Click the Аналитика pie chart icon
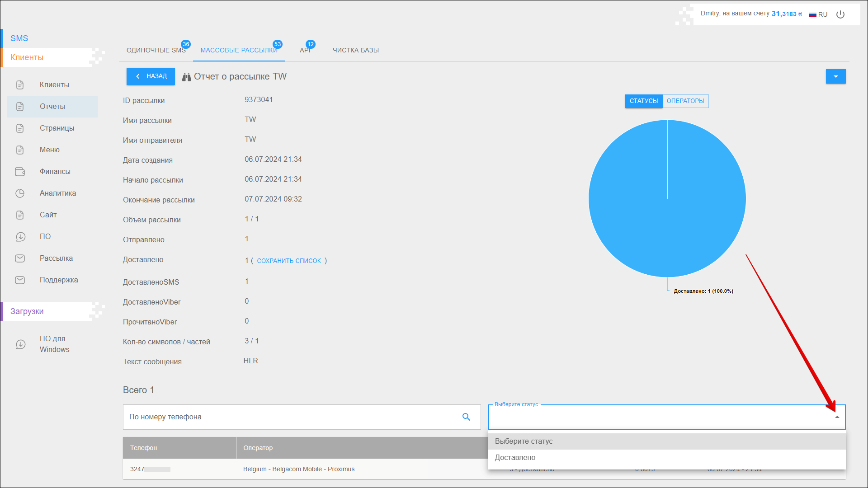The width and height of the screenshot is (868, 488). (x=20, y=193)
